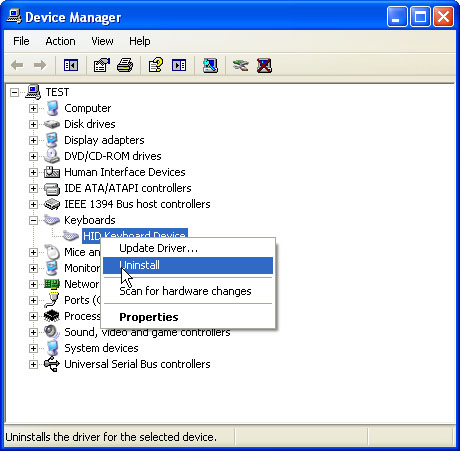Minimize the Device Manager window
Viewport: 460px width, 451px height.
[397, 16]
